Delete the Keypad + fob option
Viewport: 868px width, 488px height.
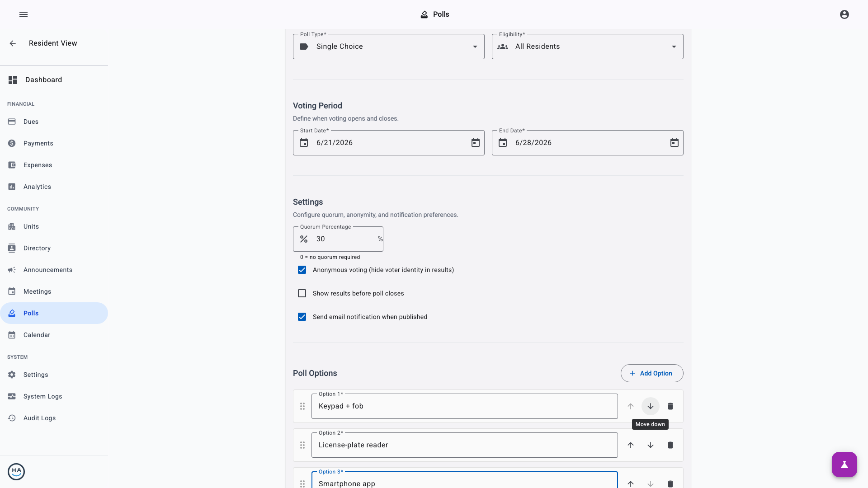pyautogui.click(x=670, y=406)
